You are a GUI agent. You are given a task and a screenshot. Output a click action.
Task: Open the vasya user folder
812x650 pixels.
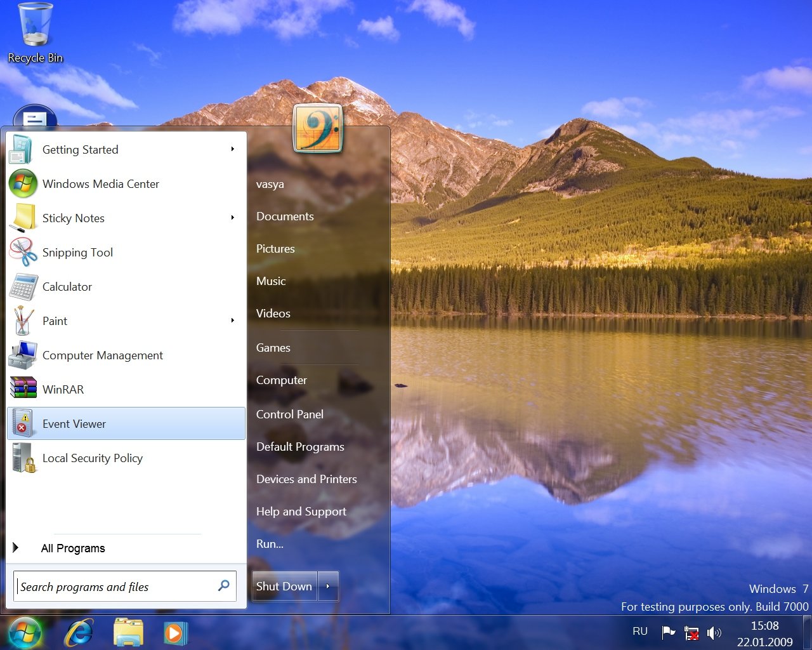pos(270,185)
